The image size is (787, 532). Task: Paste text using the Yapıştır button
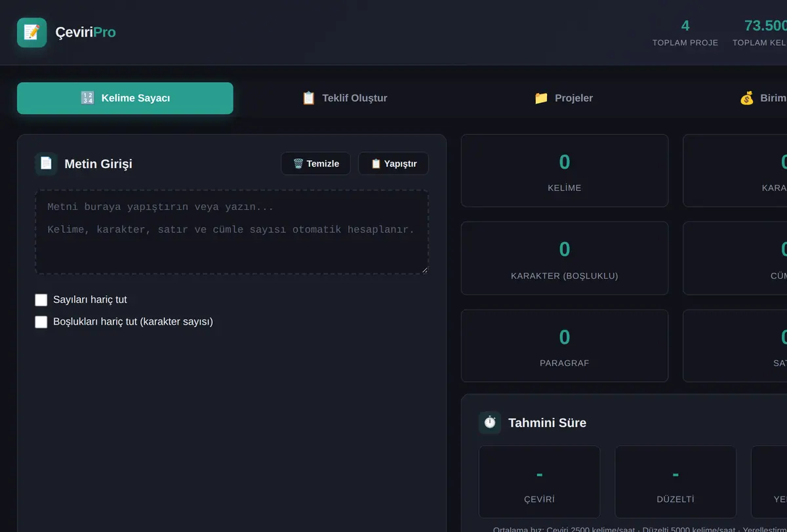(x=393, y=163)
